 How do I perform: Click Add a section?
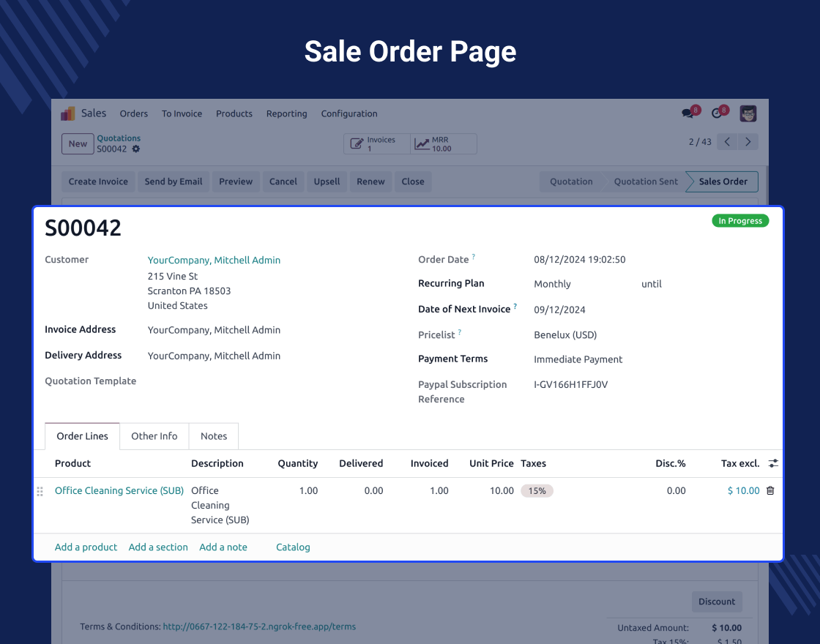pos(158,547)
